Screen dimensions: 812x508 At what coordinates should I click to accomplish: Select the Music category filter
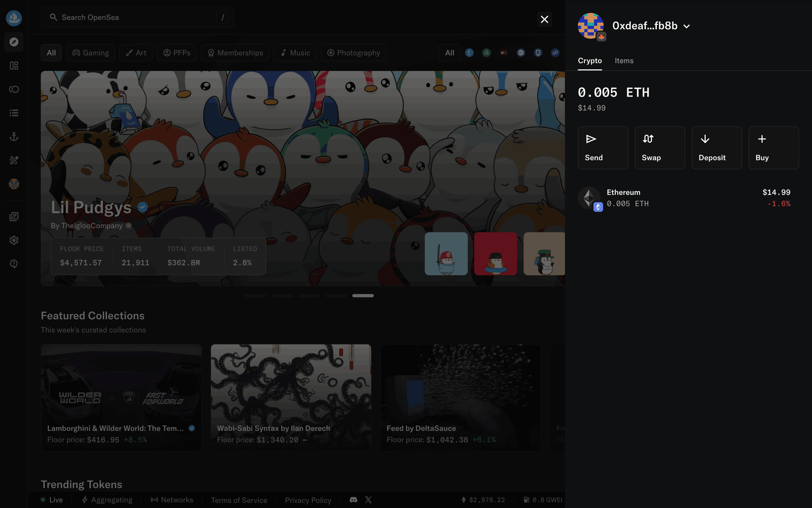click(x=295, y=53)
